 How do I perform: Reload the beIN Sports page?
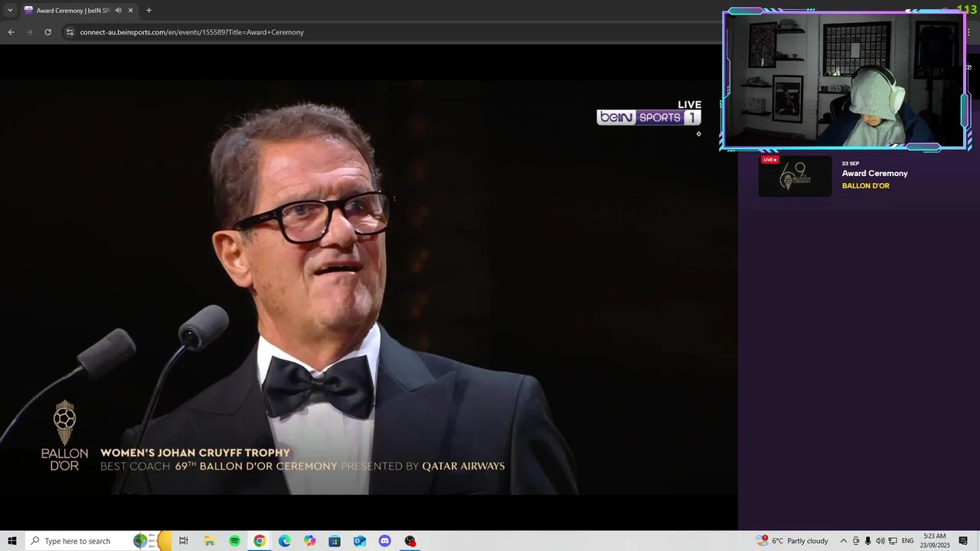48,32
